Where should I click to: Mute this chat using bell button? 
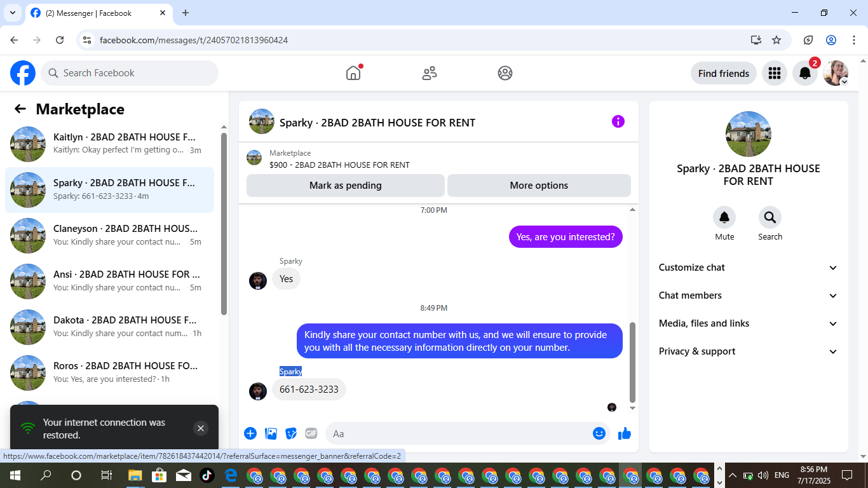tap(724, 217)
